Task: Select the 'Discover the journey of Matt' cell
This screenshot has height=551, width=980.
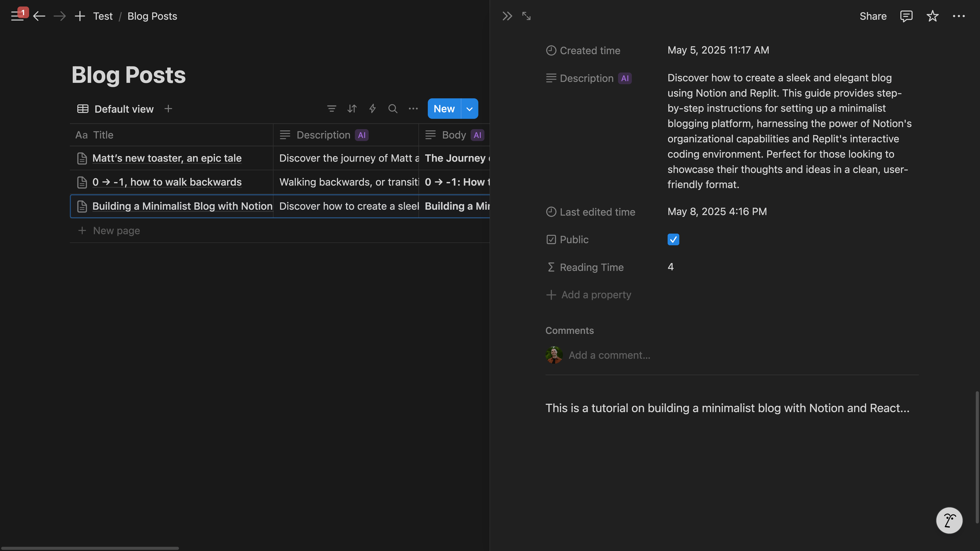Action: [x=345, y=158]
